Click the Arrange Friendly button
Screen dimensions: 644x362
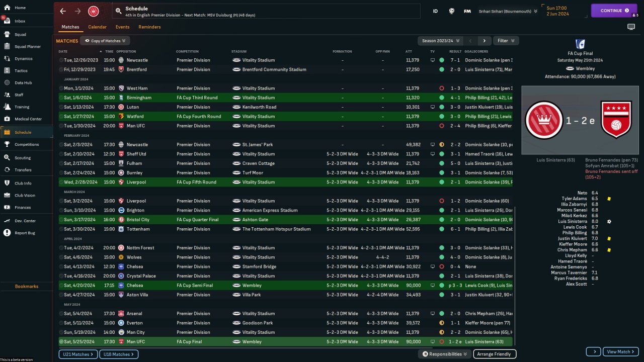[495, 354]
